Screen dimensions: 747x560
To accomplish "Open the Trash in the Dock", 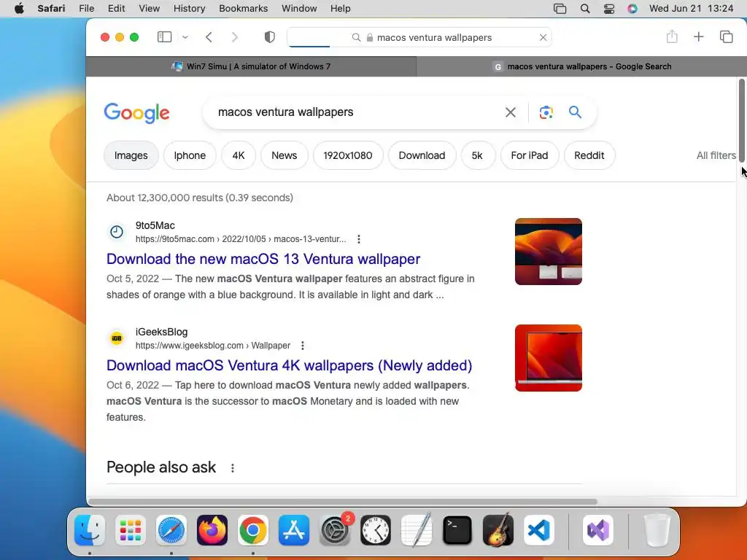I will tap(657, 530).
